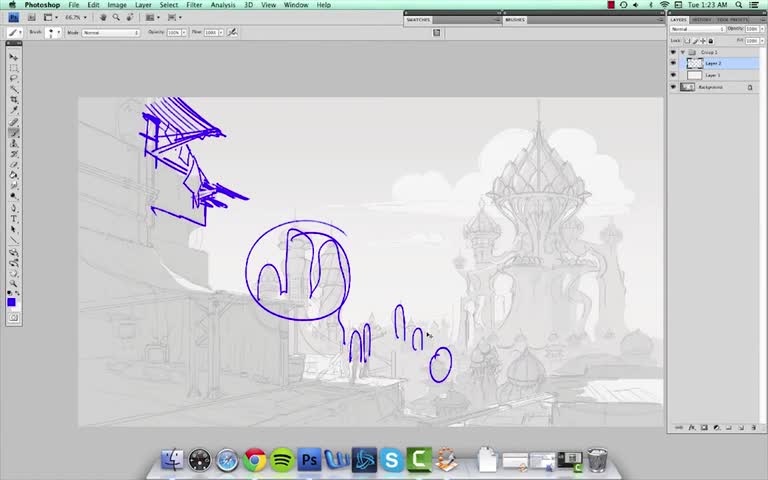Toggle lock position
The height and width of the screenshot is (480, 768).
click(x=703, y=41)
